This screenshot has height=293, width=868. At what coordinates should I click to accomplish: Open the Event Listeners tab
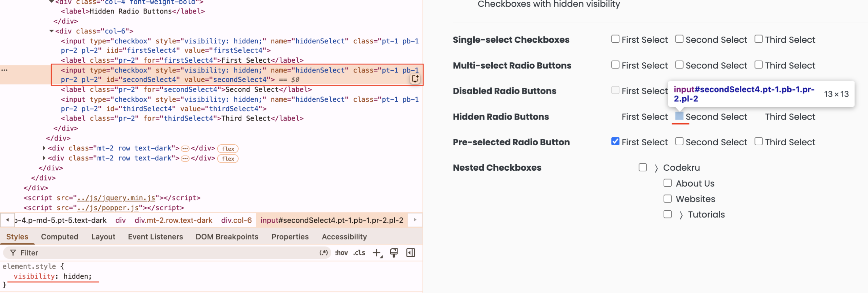point(155,237)
